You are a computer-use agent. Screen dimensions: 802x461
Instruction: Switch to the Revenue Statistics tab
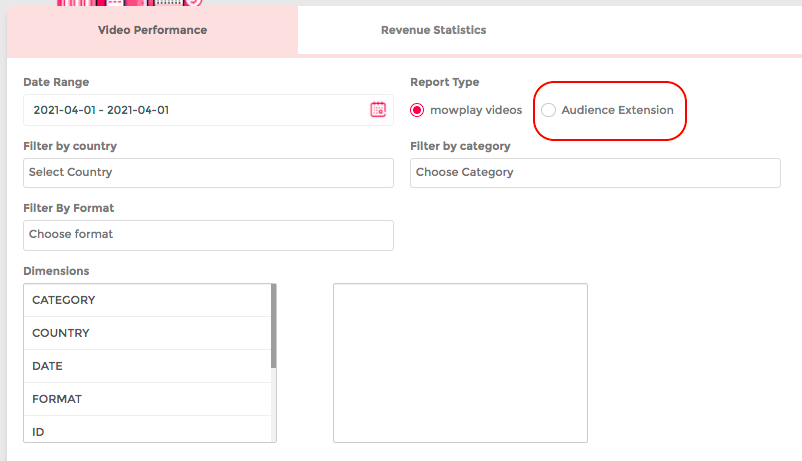[x=433, y=30]
